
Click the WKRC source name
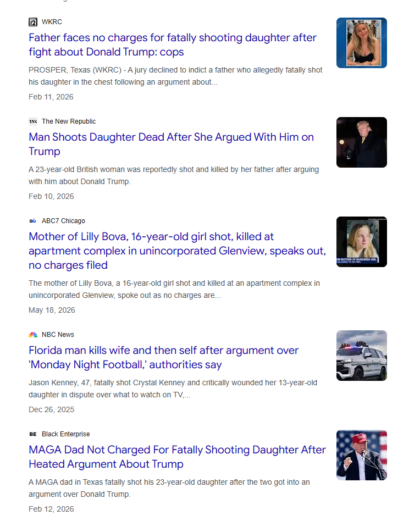pyautogui.click(x=52, y=22)
